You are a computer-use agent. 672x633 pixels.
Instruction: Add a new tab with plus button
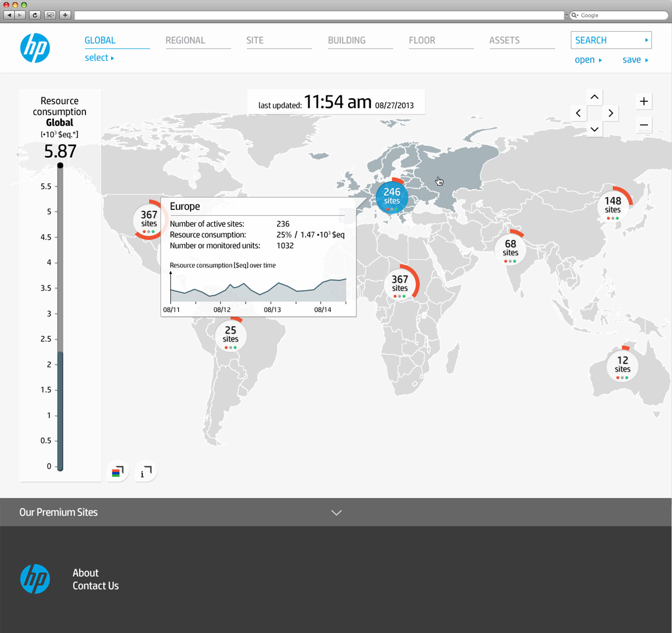pyautogui.click(x=65, y=15)
